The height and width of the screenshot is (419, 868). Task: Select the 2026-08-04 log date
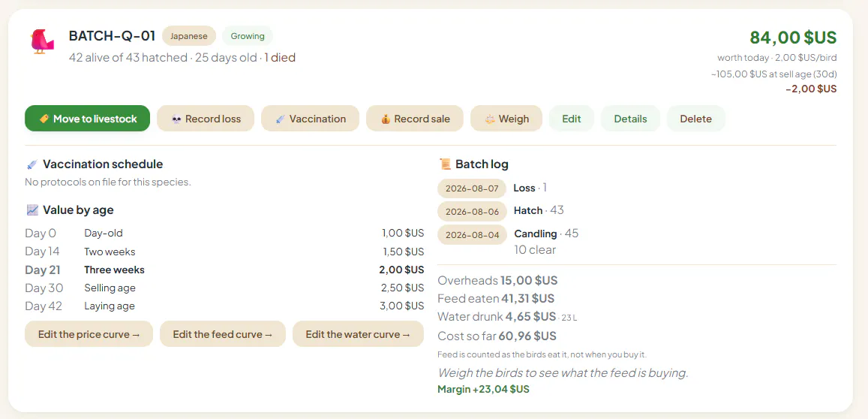coord(472,234)
